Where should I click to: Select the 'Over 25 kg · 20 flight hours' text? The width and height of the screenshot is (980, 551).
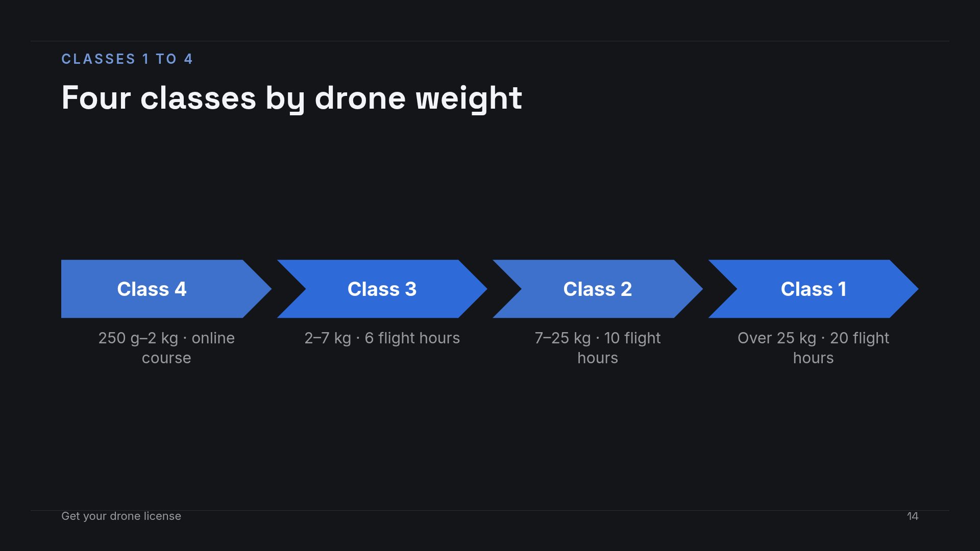pyautogui.click(x=813, y=348)
